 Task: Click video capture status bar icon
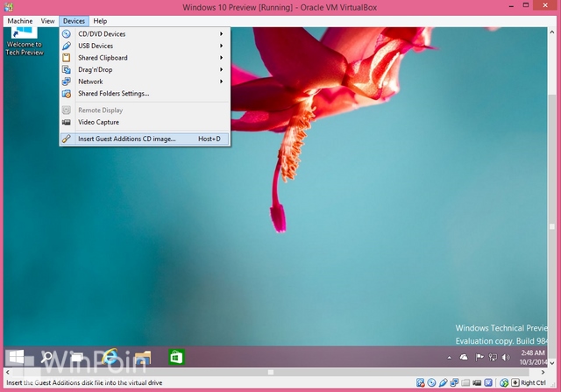[477, 382]
